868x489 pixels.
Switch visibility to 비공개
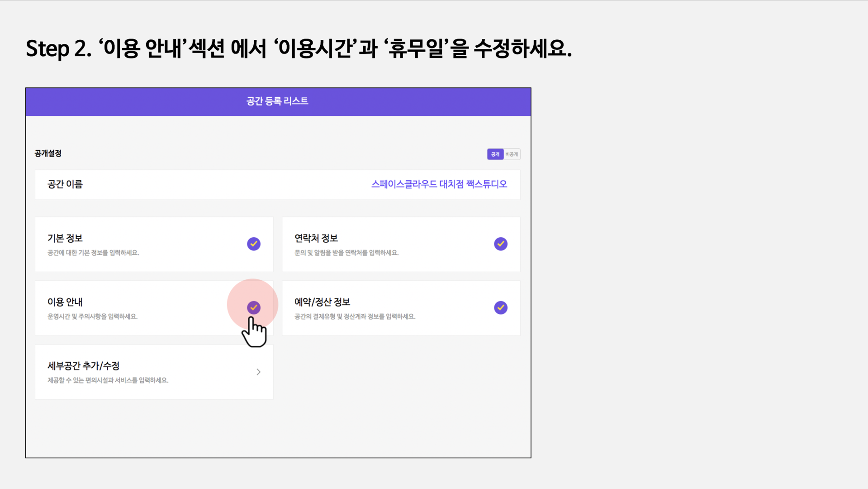coord(512,154)
